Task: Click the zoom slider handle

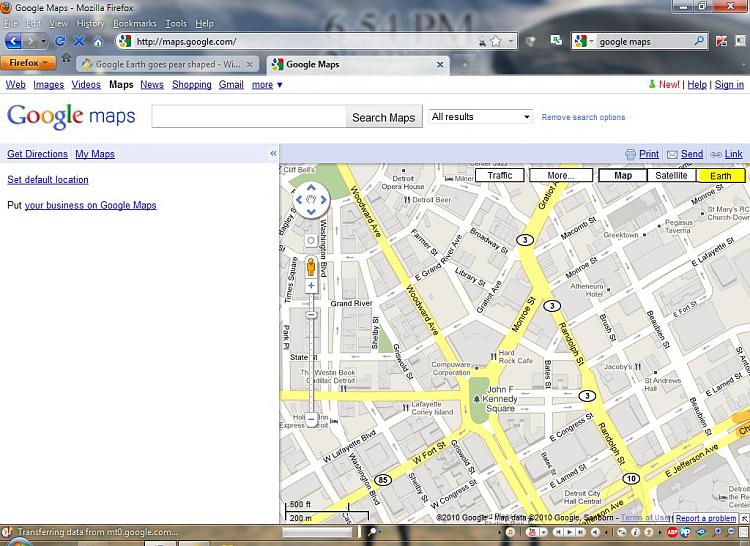Action: point(311,315)
